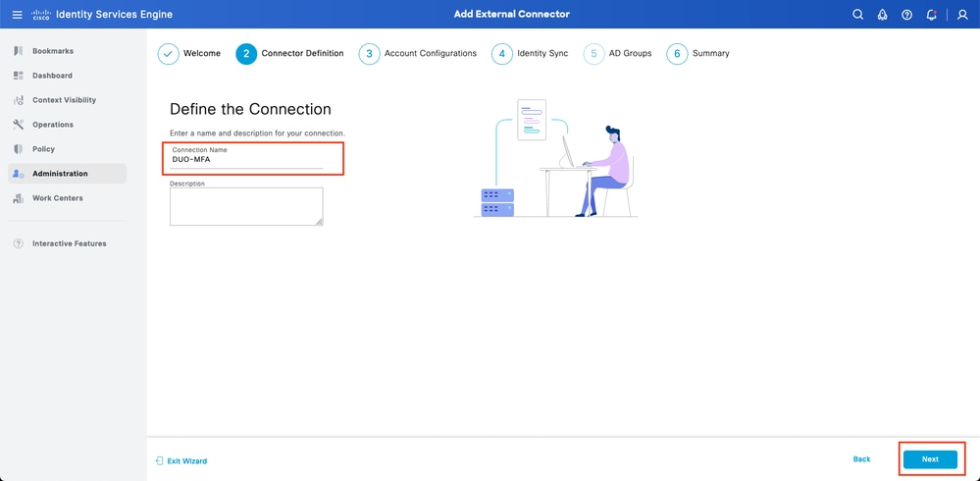Screen dimensions: 980x481
Task: Open the user account icon
Action: [962, 15]
